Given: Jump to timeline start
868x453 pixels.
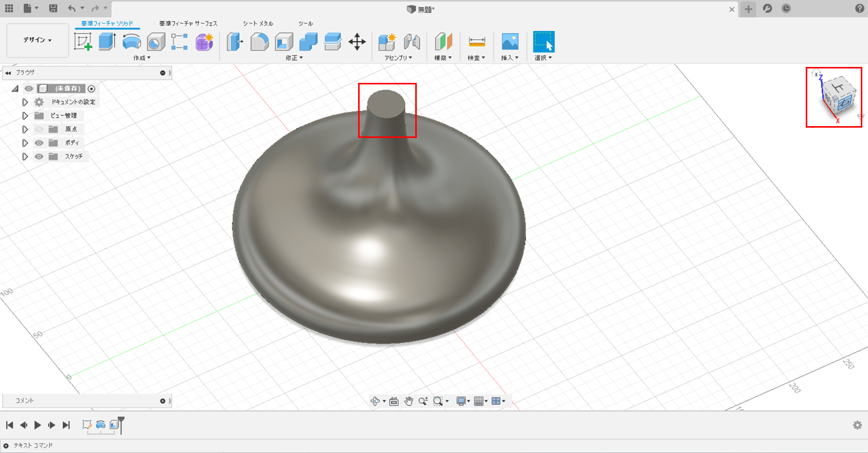Looking at the screenshot, I should click(9, 425).
